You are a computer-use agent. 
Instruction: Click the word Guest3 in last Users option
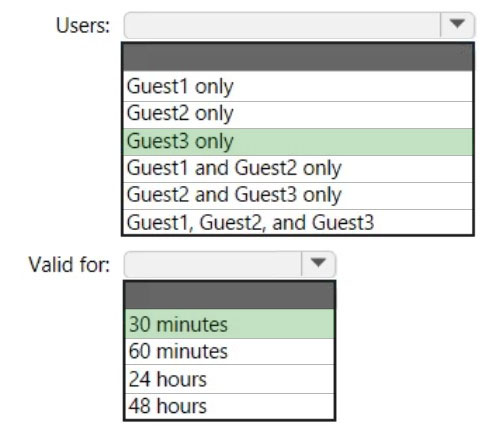343,223
